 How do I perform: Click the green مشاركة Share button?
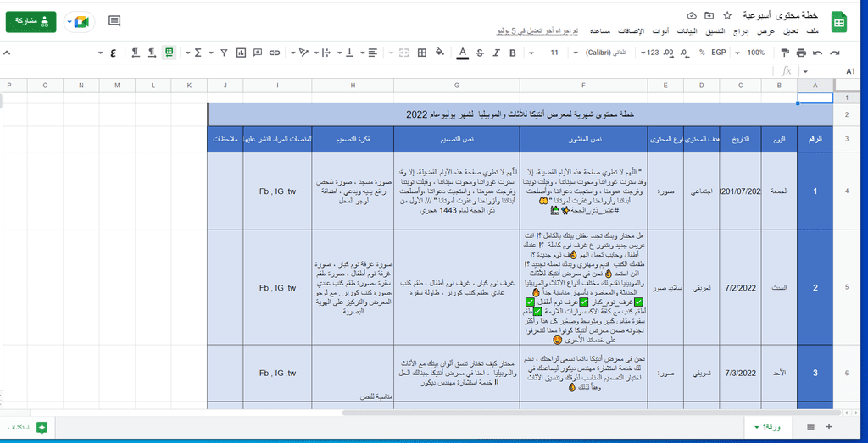pyautogui.click(x=31, y=21)
